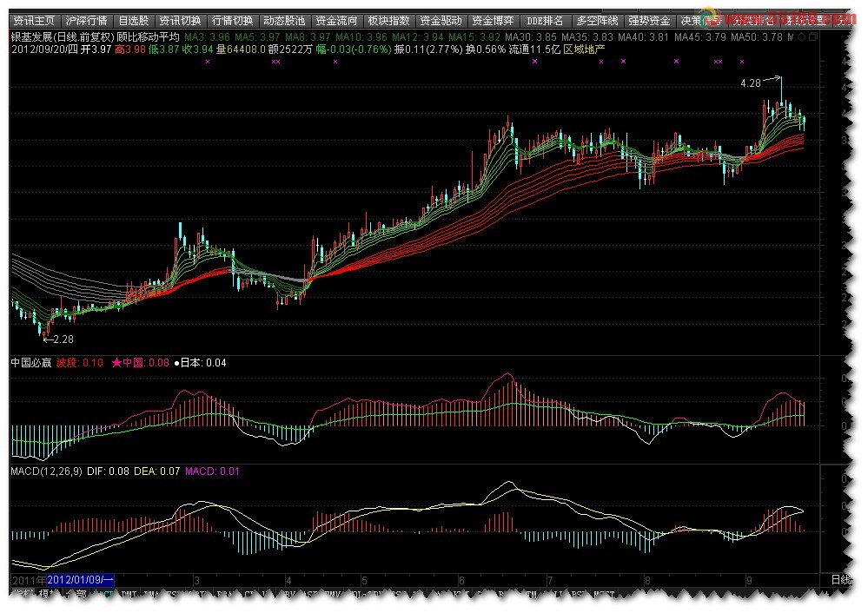Click the 高3.98 high price

(x=130, y=49)
